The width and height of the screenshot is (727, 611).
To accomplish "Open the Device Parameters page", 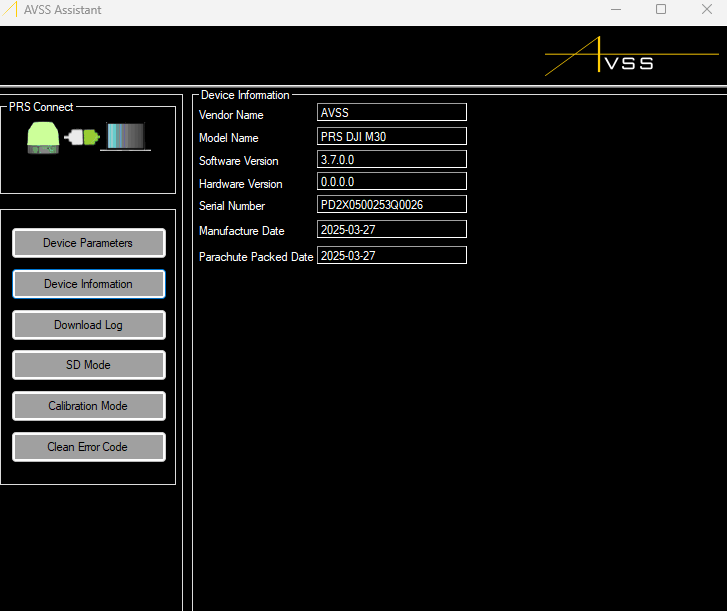I will 89,243.
